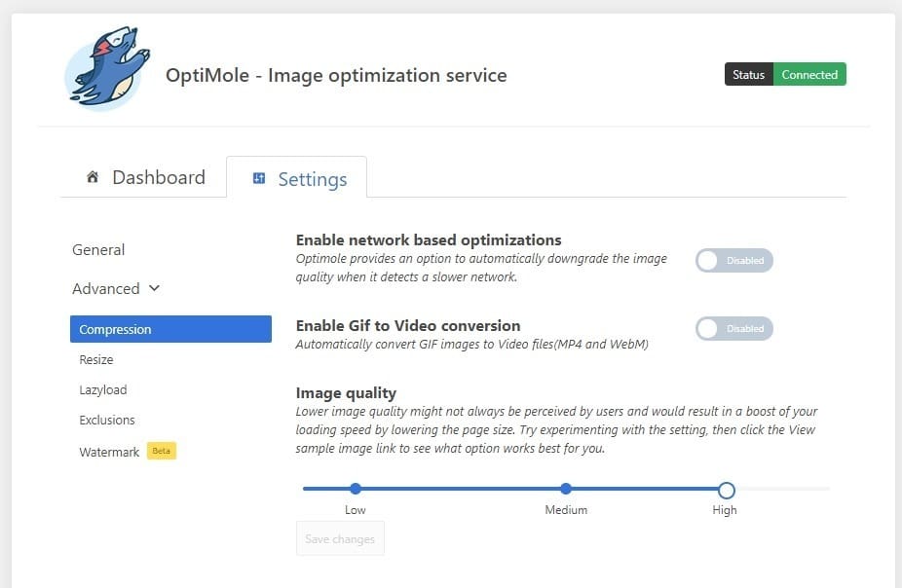
Task: Click the dark Status label
Action: point(748,74)
